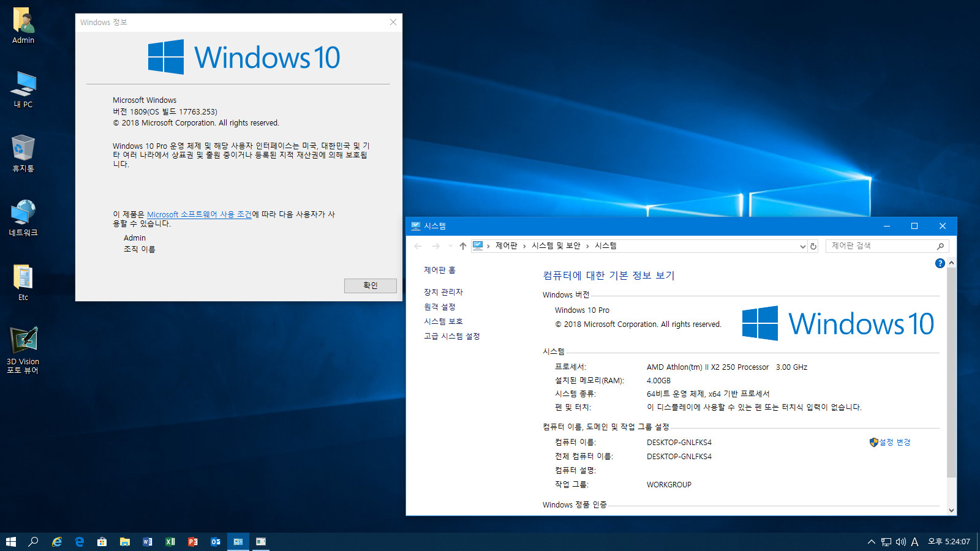Click 시스템 및 보안 breadcrumb segment
The image size is (980, 551).
tap(556, 246)
